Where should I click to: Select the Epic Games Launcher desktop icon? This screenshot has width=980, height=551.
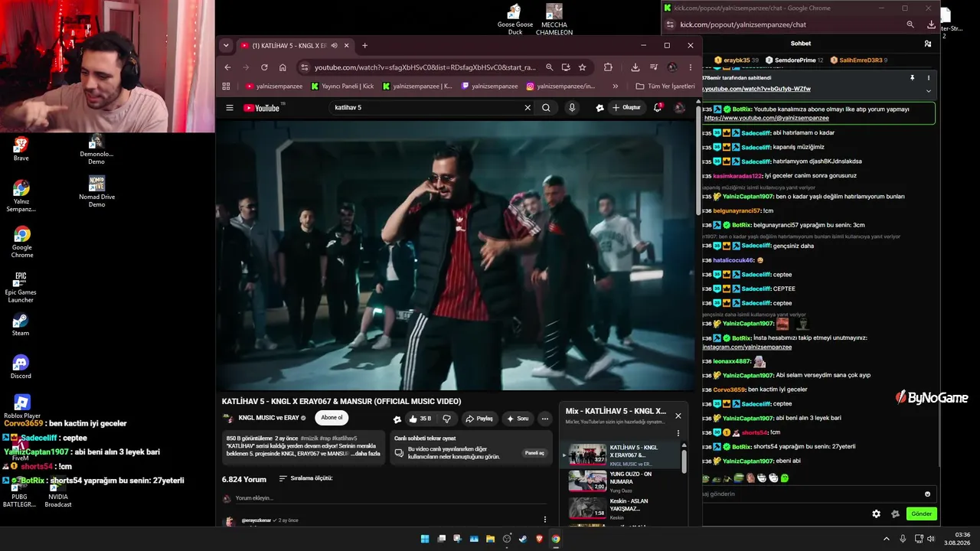tap(21, 286)
